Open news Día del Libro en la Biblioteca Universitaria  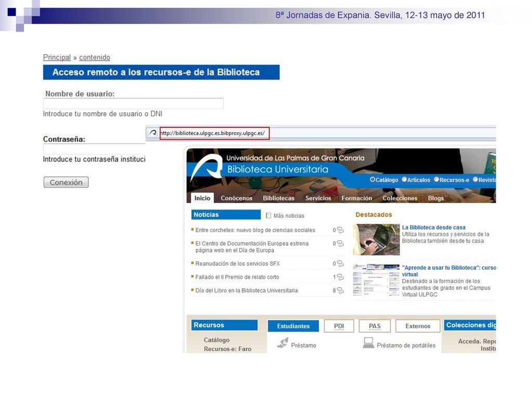tap(247, 290)
